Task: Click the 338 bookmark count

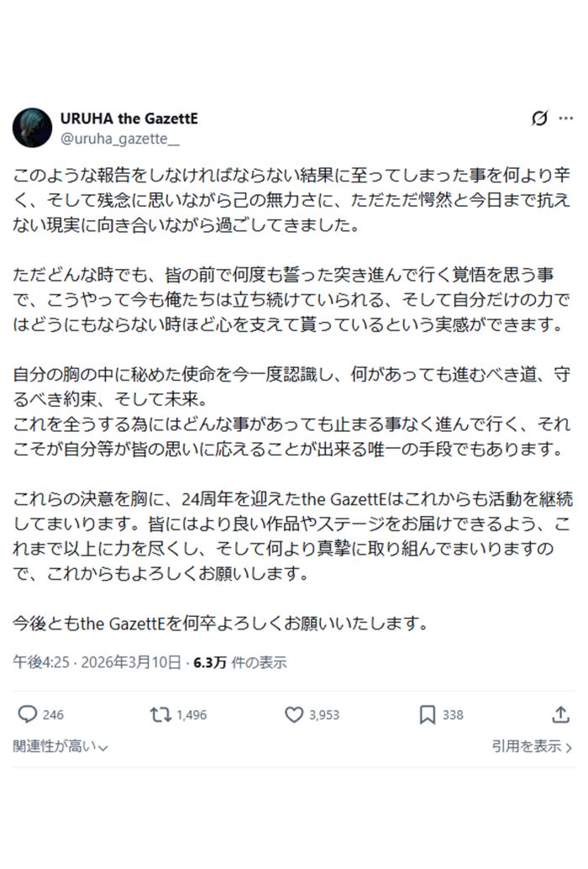Action: pos(453,715)
